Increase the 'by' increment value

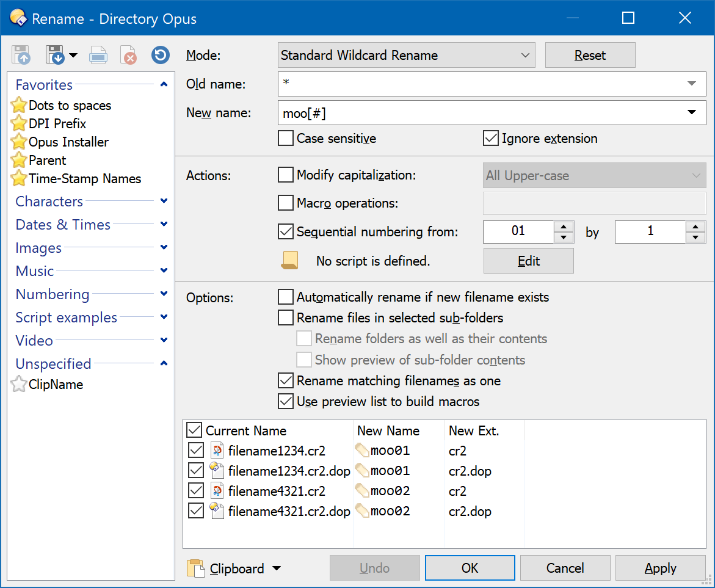(695, 227)
